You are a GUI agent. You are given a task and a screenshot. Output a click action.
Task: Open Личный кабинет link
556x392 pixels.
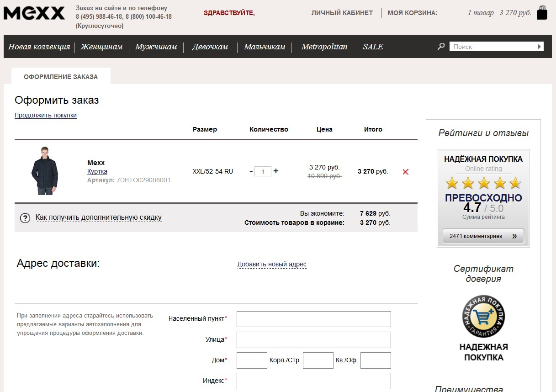[x=342, y=13]
